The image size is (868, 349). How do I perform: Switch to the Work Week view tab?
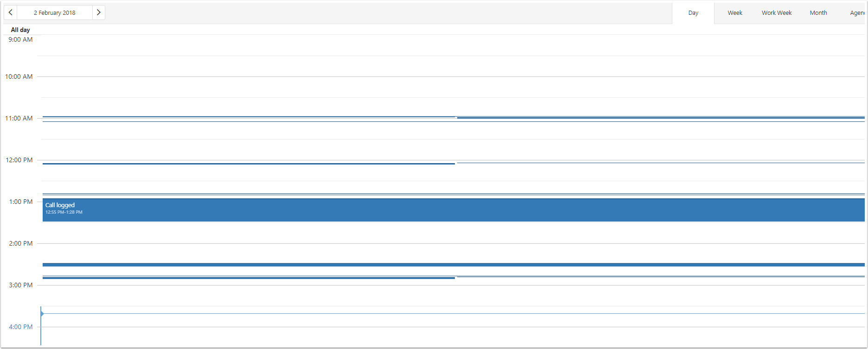777,13
